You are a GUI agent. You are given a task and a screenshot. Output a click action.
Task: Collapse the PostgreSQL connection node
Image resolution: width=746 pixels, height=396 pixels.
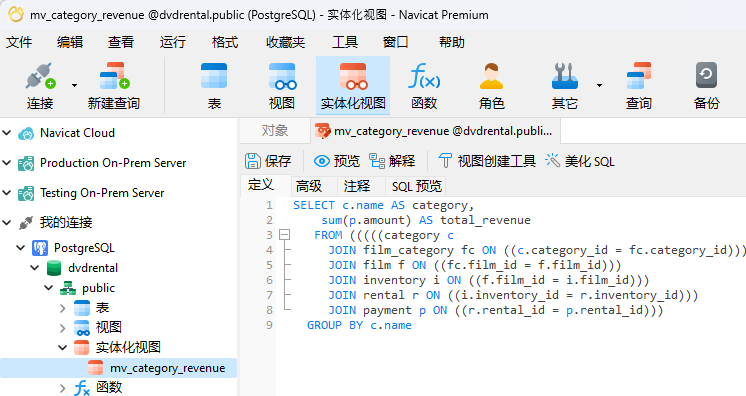[x=20, y=248]
